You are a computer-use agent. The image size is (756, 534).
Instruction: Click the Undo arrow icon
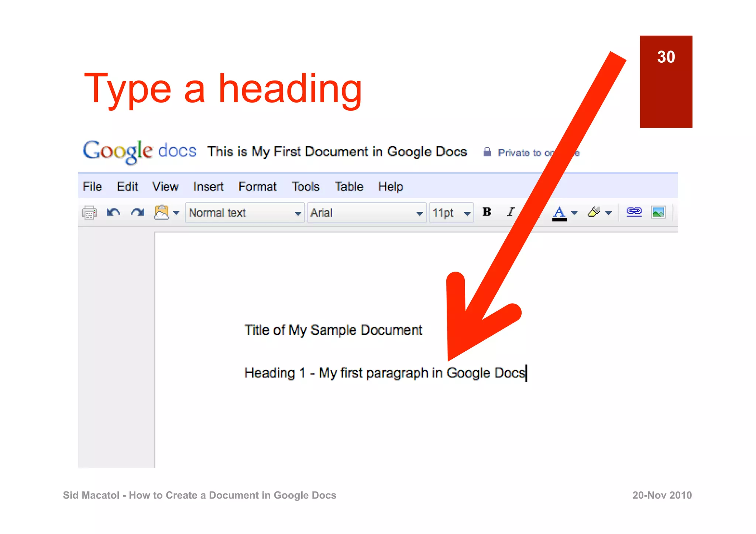[x=113, y=213]
